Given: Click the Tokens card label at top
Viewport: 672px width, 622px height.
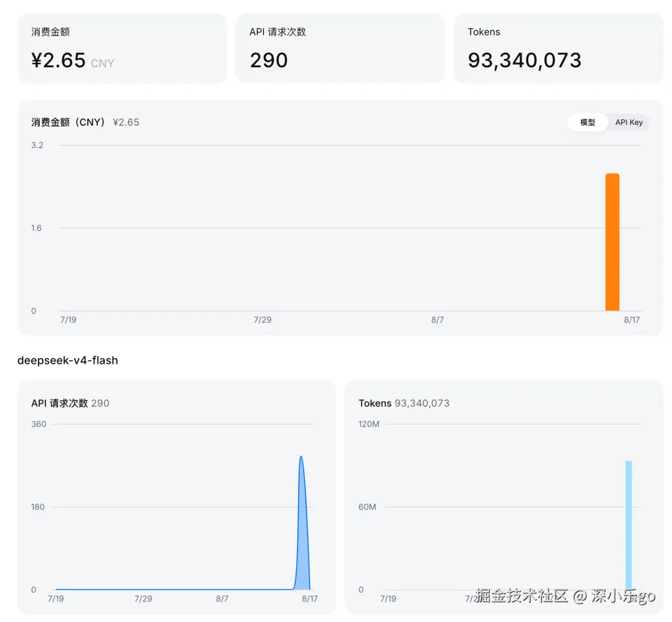Looking at the screenshot, I should [x=484, y=32].
